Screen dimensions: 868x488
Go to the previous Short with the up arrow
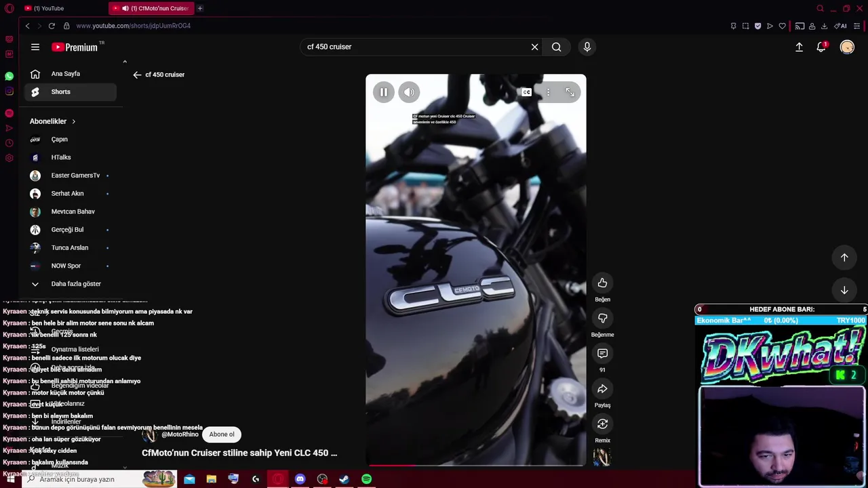844,258
